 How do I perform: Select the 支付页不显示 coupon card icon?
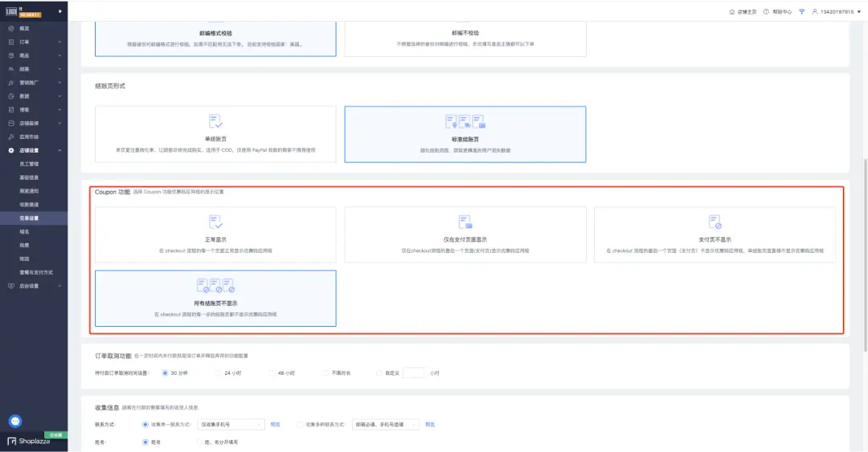coord(714,221)
